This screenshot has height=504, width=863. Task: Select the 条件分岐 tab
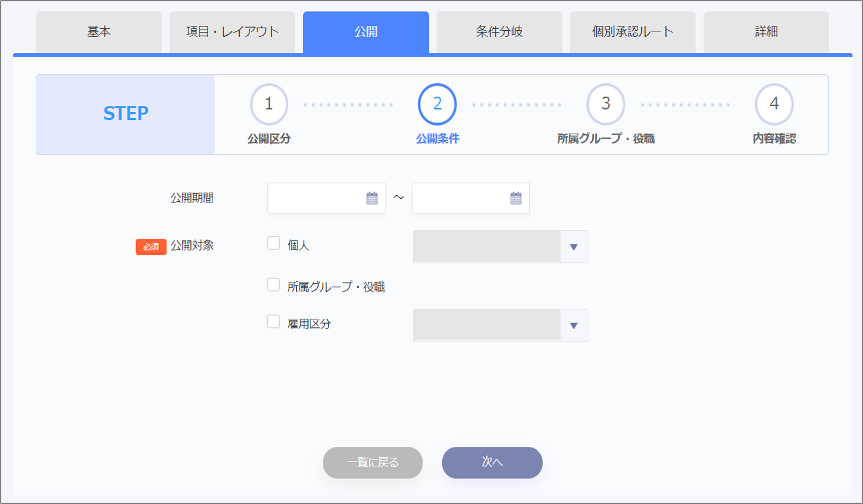[x=500, y=32]
